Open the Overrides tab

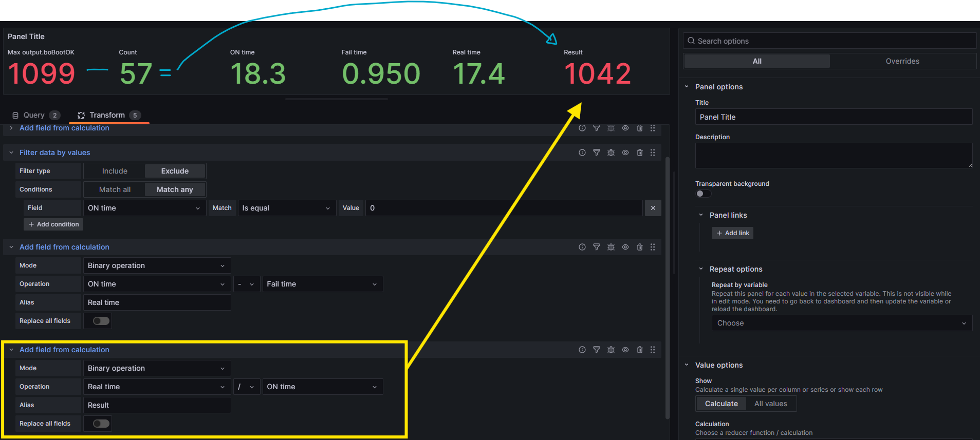pyautogui.click(x=902, y=61)
